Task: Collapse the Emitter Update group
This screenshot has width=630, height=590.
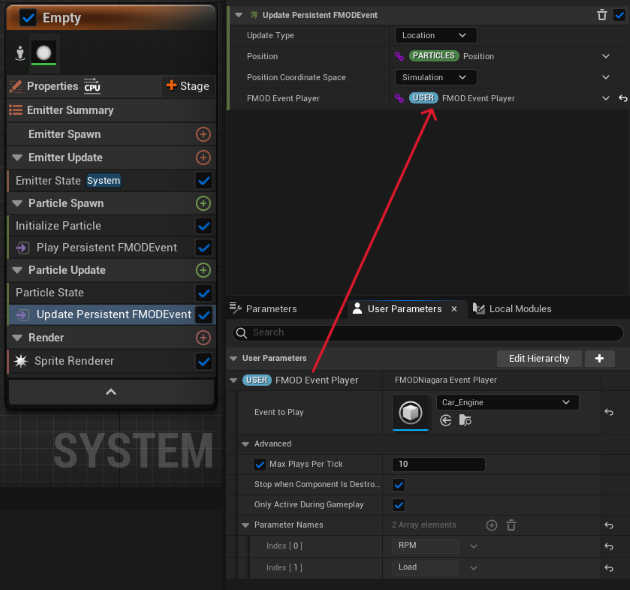Action: (17, 158)
